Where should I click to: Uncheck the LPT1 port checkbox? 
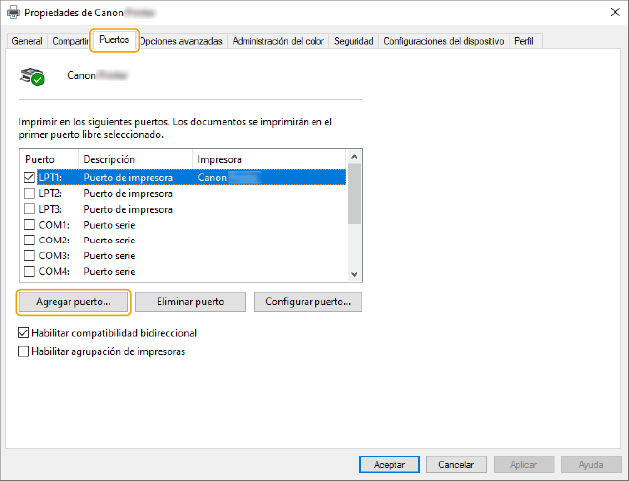(x=29, y=177)
